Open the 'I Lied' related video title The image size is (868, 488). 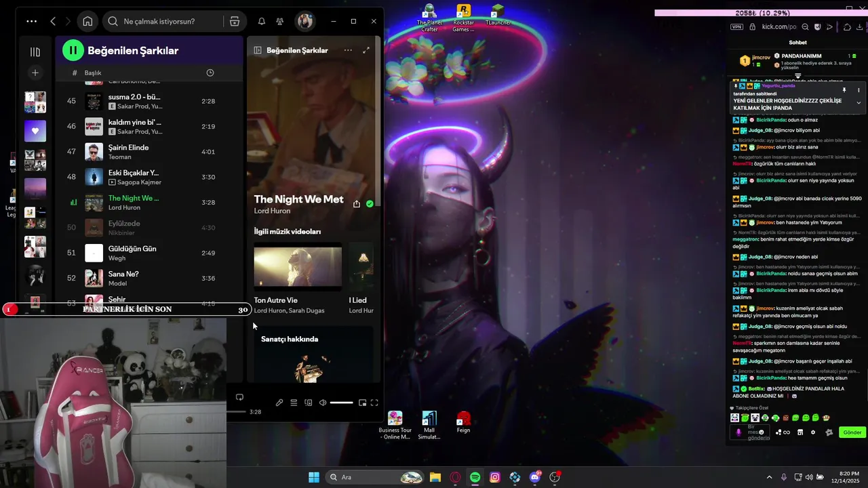358,300
